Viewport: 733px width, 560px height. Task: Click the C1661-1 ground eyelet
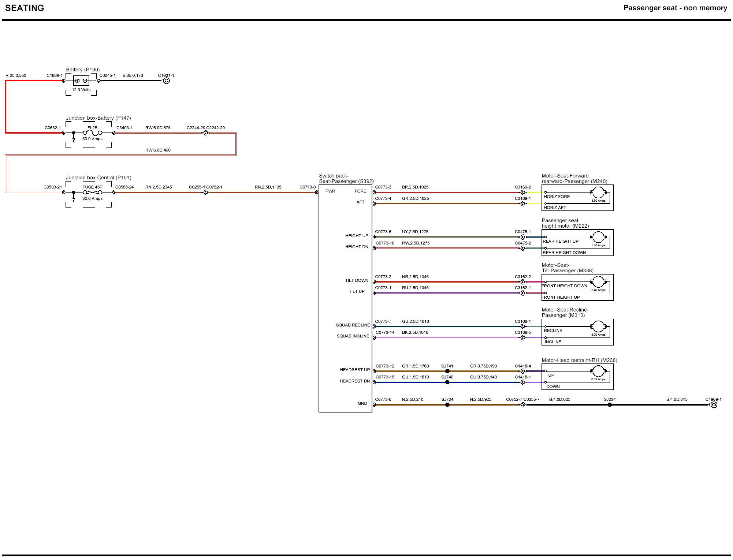[x=166, y=81]
